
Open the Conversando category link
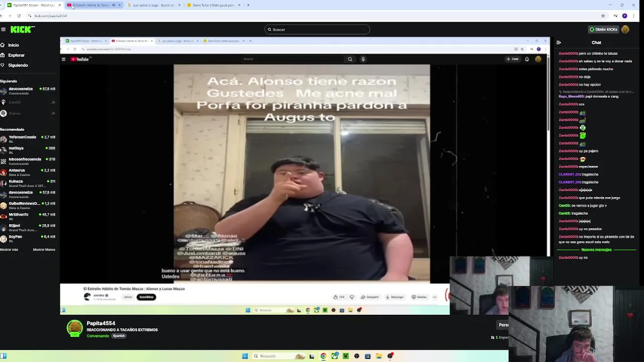98,336
